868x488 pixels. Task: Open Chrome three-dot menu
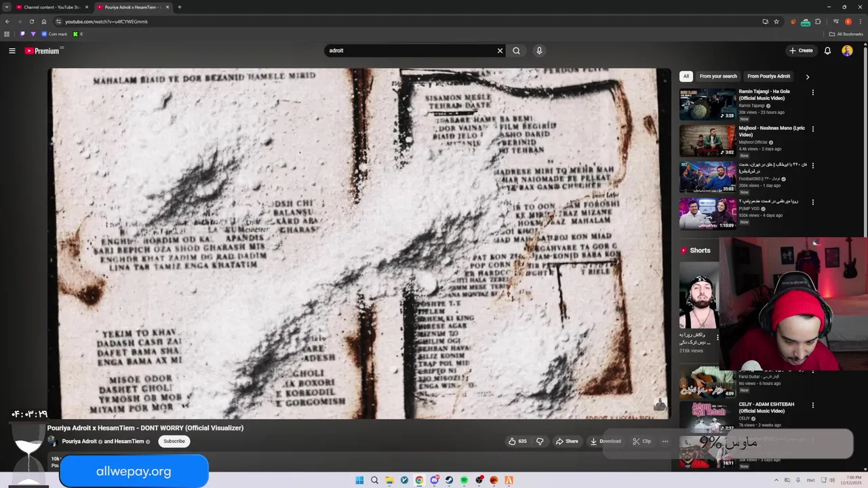pos(859,22)
